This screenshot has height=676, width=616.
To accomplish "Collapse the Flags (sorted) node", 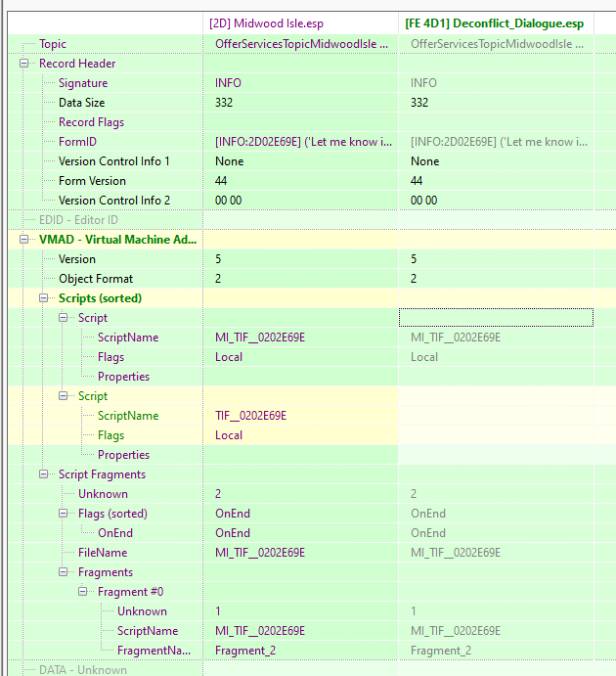I will coord(64,514).
